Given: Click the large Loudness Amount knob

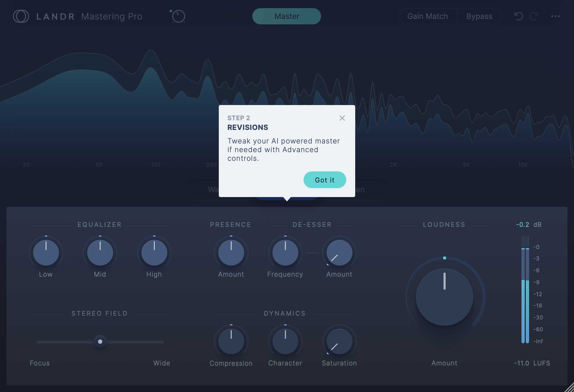Looking at the screenshot, I should tap(444, 297).
